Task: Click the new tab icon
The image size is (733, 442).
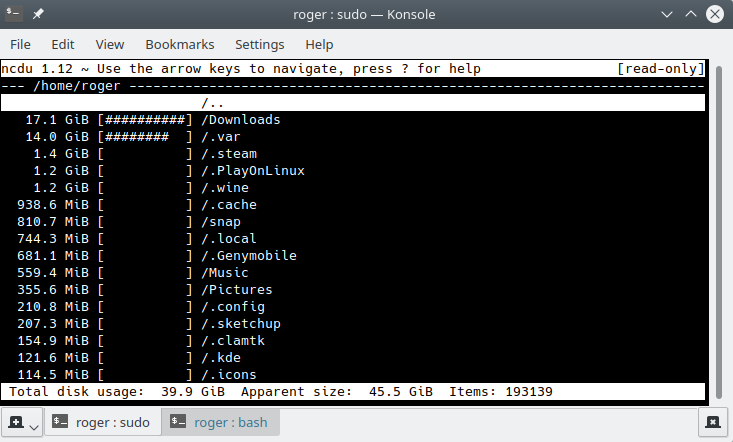Action: pos(16,423)
